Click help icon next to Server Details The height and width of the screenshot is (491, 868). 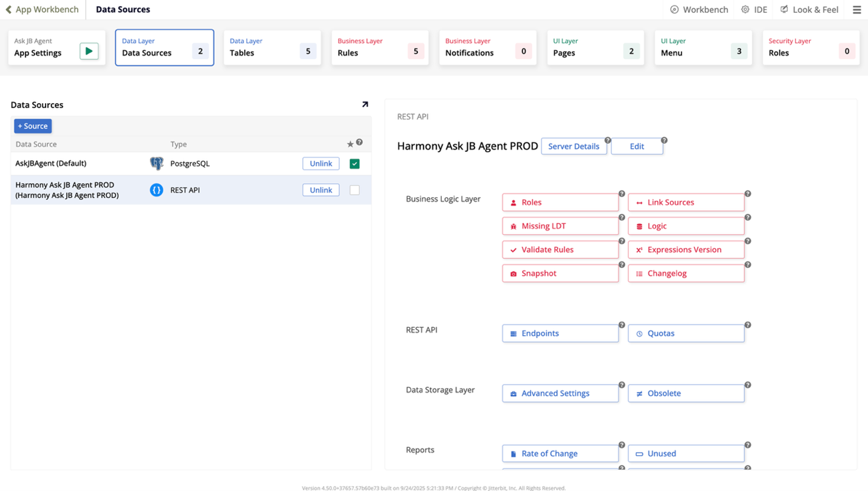pos(608,140)
